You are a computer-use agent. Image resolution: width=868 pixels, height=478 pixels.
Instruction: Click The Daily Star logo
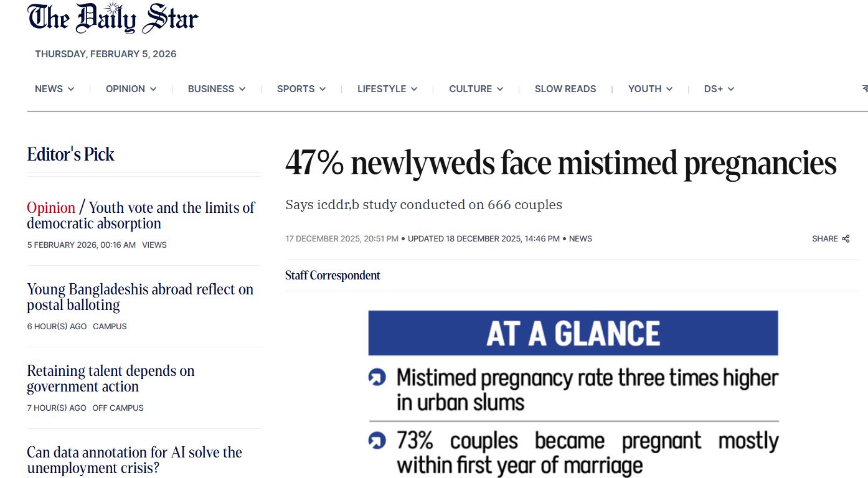[x=113, y=18]
